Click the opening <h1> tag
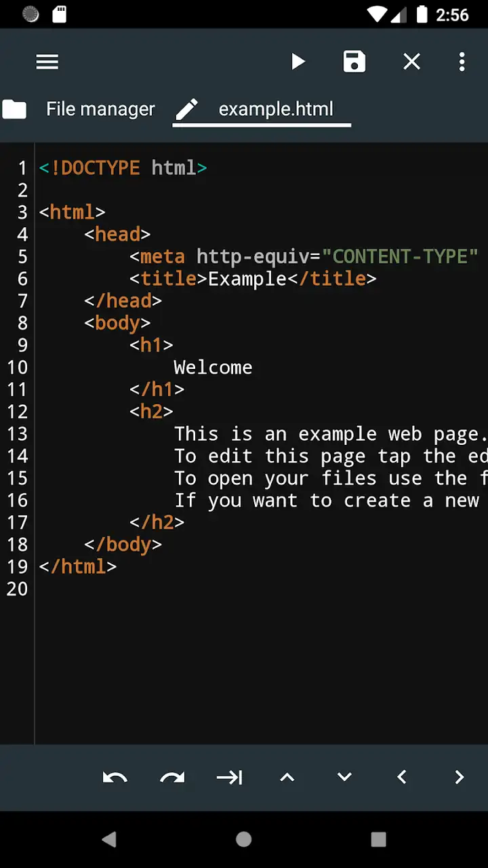488x868 pixels. 151,345
